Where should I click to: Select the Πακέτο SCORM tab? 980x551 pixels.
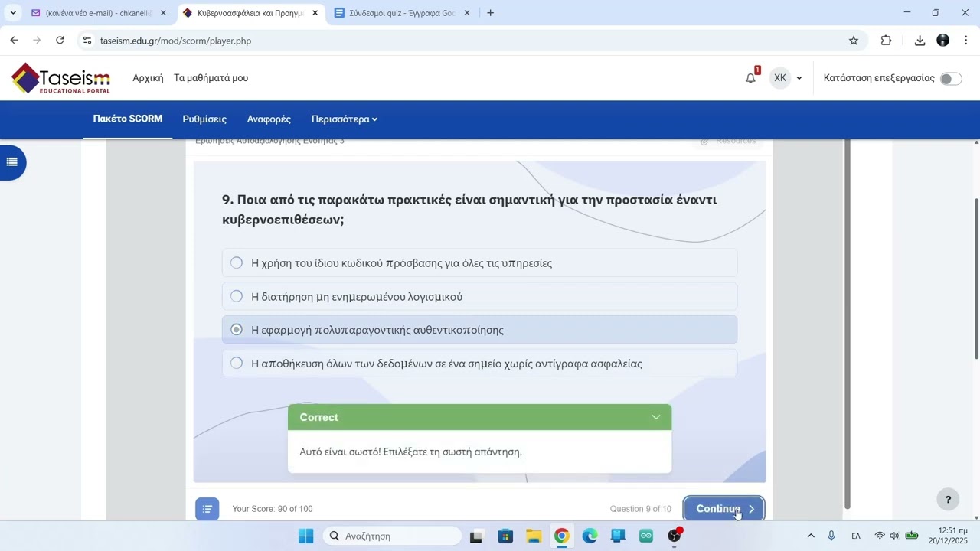tap(128, 119)
